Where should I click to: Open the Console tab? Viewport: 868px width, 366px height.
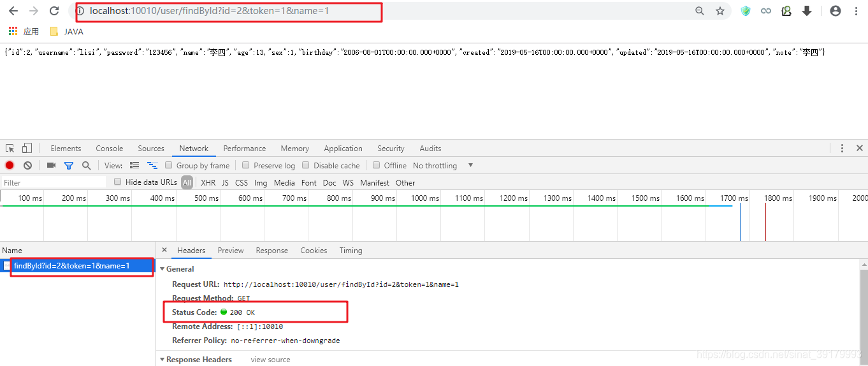[x=109, y=148]
